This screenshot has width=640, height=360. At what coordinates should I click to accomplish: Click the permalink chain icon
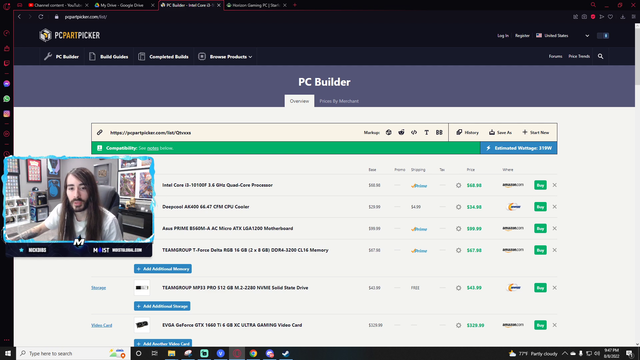pos(100,132)
